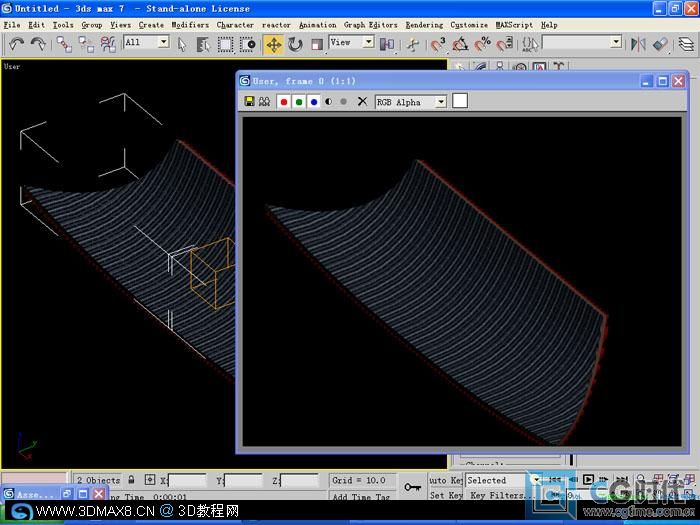This screenshot has height=525, width=700.
Task: Click the Add Time Tag field
Action: click(x=362, y=496)
